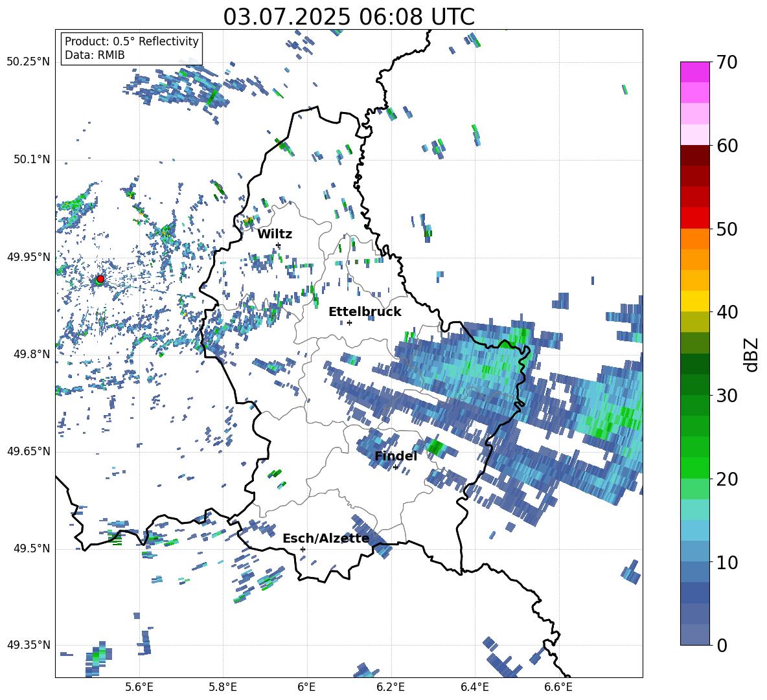Click the 10 tick on the colorbar
767x700 pixels.
click(727, 562)
